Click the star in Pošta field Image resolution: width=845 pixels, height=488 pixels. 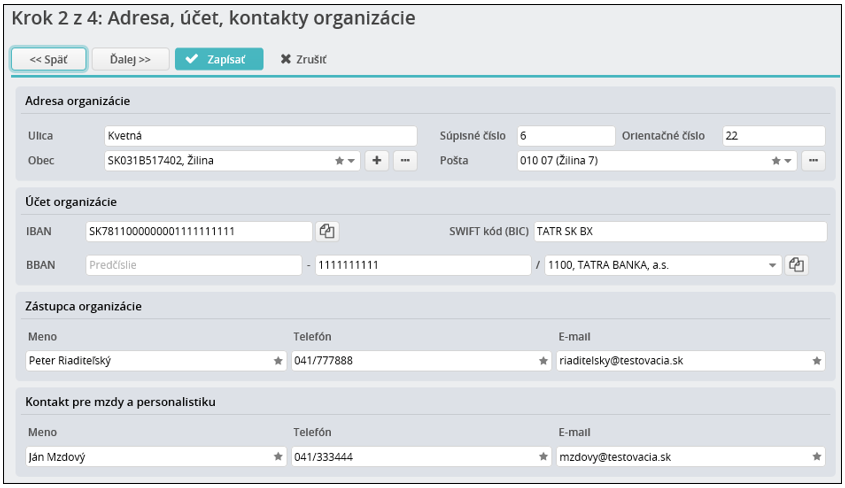coord(775,161)
